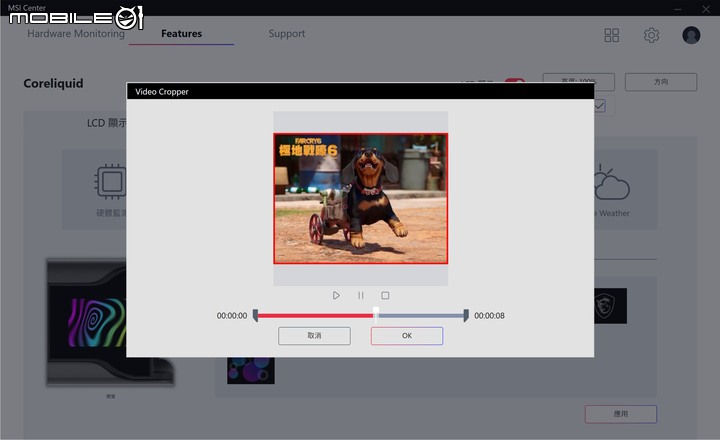Viewport: 720px width, 440px height.
Task: Click the white playhead on the timeline
Action: pos(376,315)
